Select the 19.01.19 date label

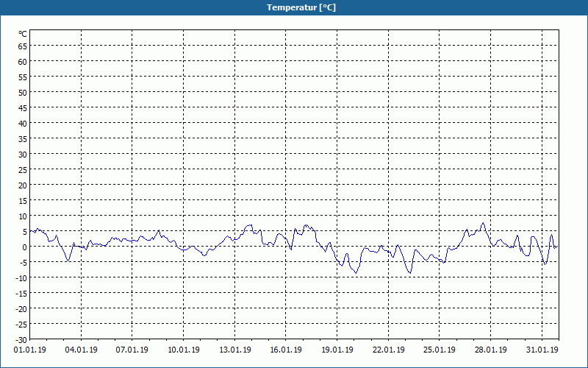(337, 350)
